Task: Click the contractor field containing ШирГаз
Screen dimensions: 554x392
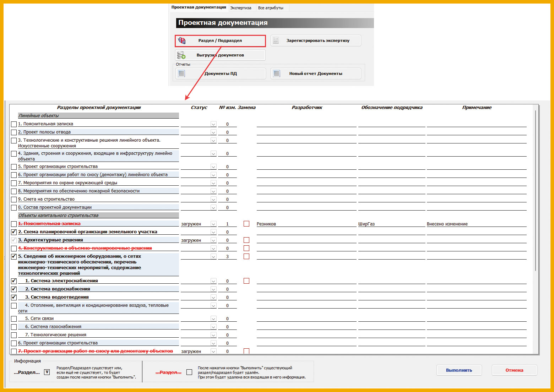Action: click(x=392, y=224)
